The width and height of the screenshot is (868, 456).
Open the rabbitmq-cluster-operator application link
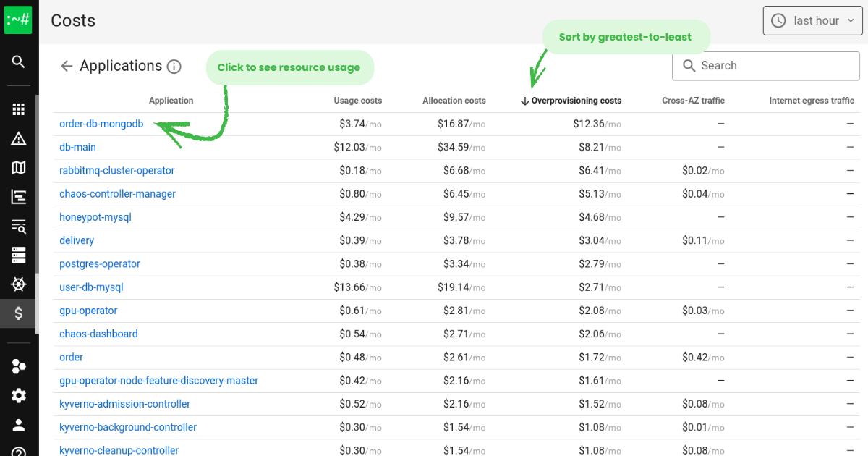pyautogui.click(x=116, y=171)
